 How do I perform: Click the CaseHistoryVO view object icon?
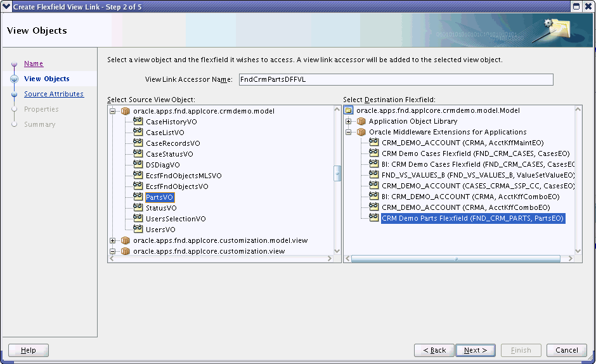click(138, 121)
